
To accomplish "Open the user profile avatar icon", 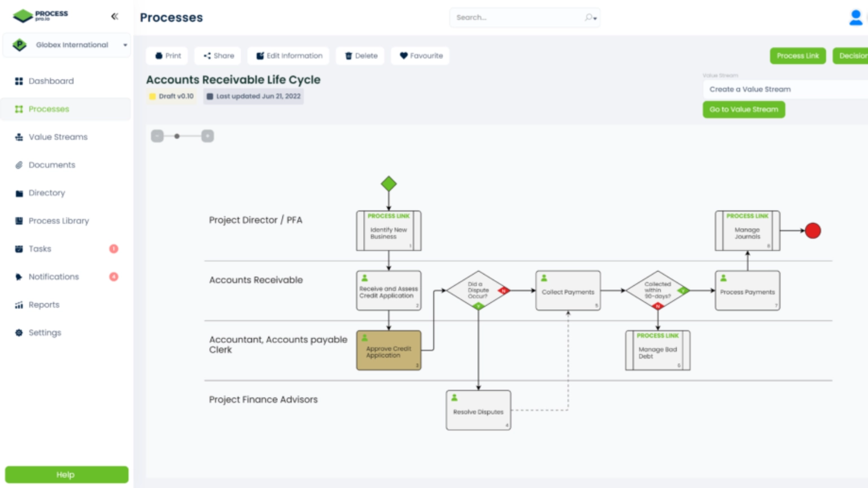I will [x=856, y=18].
